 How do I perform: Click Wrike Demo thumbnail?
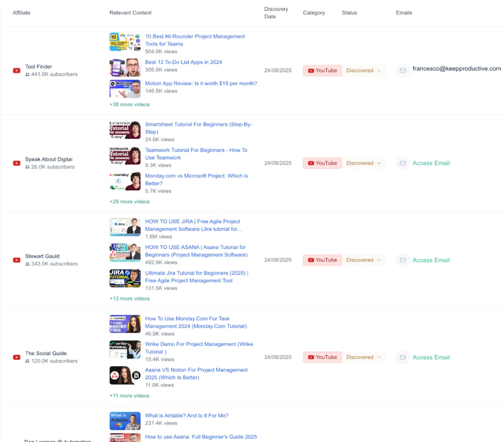pyautogui.click(x=125, y=350)
